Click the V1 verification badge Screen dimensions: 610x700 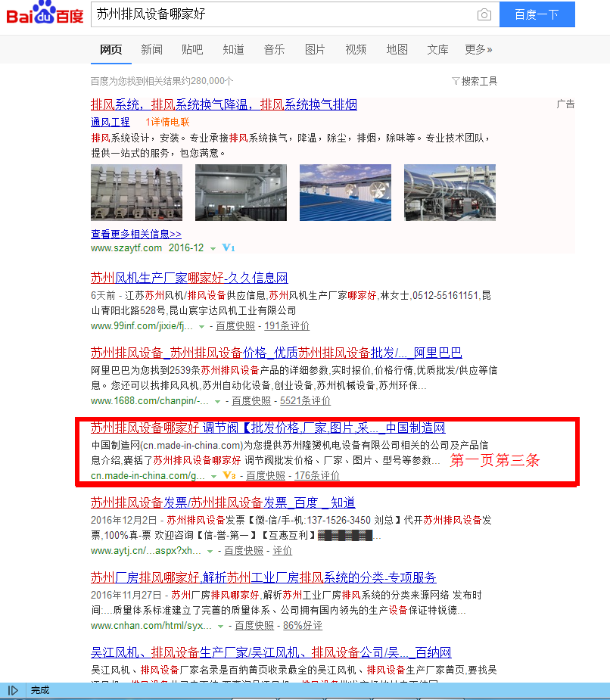click(x=229, y=247)
